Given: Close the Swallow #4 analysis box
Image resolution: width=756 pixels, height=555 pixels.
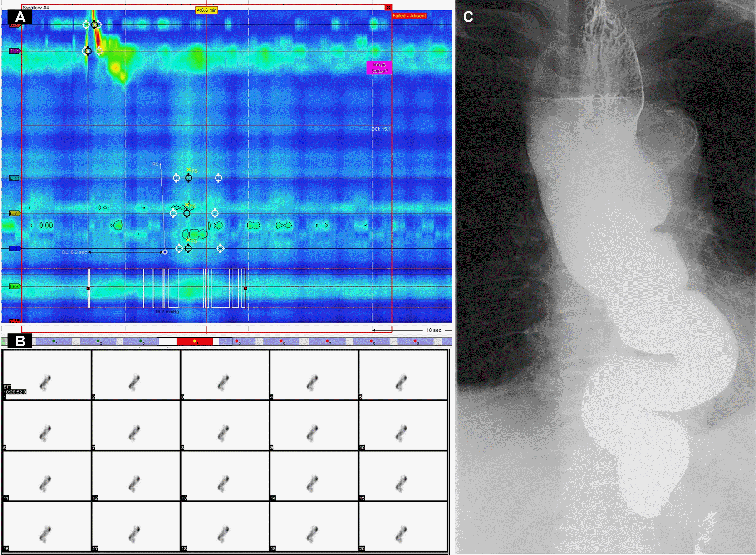Looking at the screenshot, I should click(x=388, y=7).
